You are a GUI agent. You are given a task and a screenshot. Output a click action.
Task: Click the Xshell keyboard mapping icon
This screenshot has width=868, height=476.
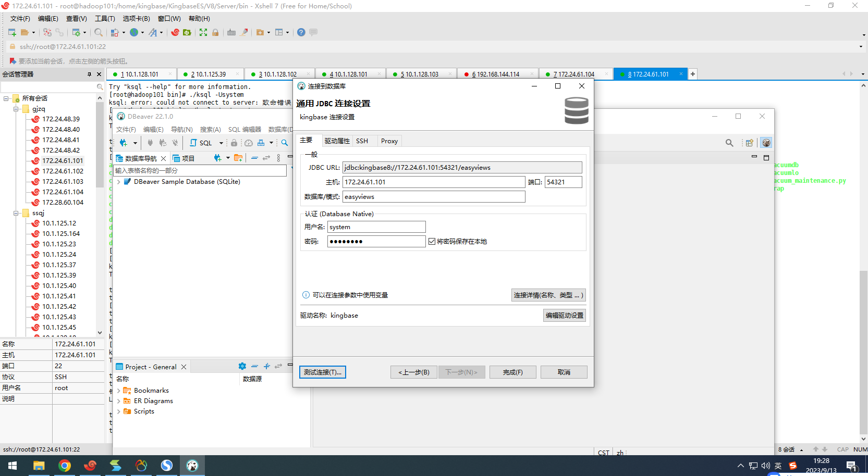231,32
